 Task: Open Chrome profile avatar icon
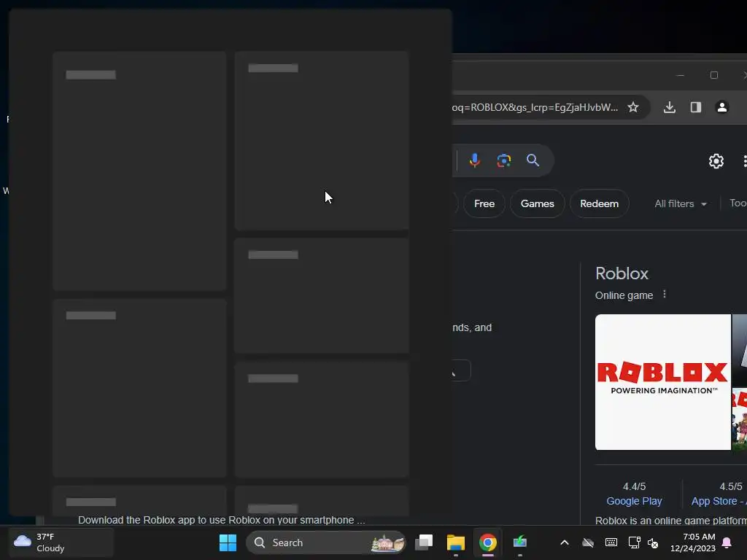click(721, 107)
